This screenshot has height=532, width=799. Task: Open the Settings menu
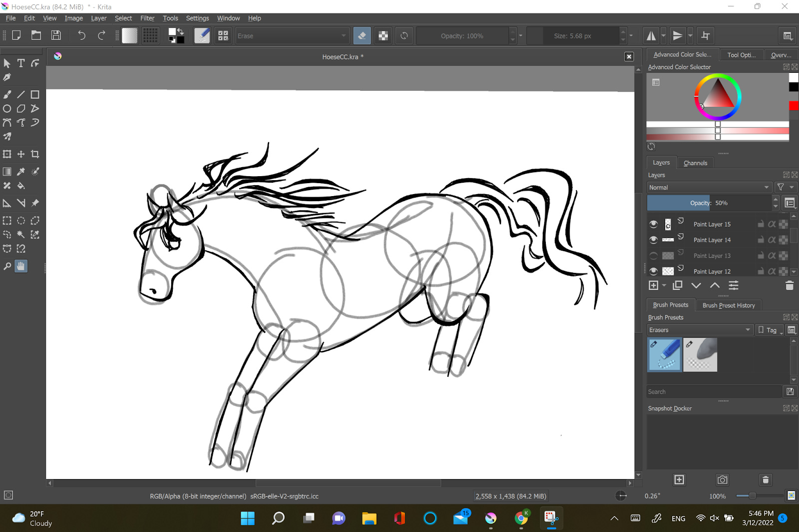tap(197, 18)
